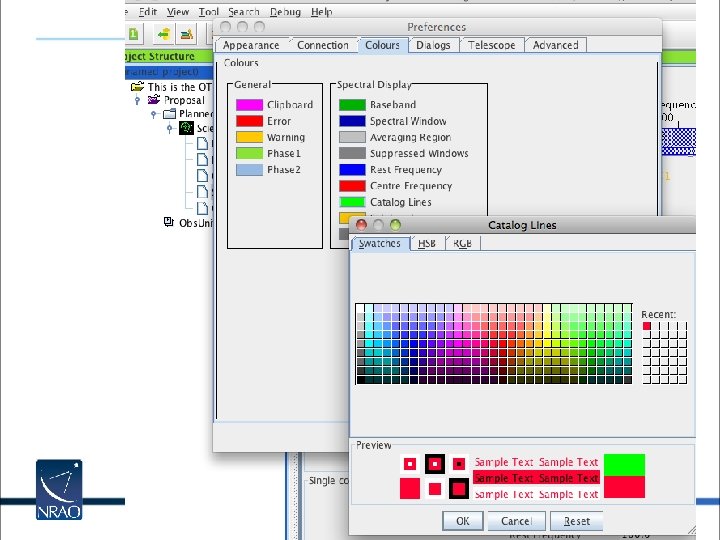Click the Warning orange colour swatch
This screenshot has height=540, width=720.
pyautogui.click(x=249, y=137)
